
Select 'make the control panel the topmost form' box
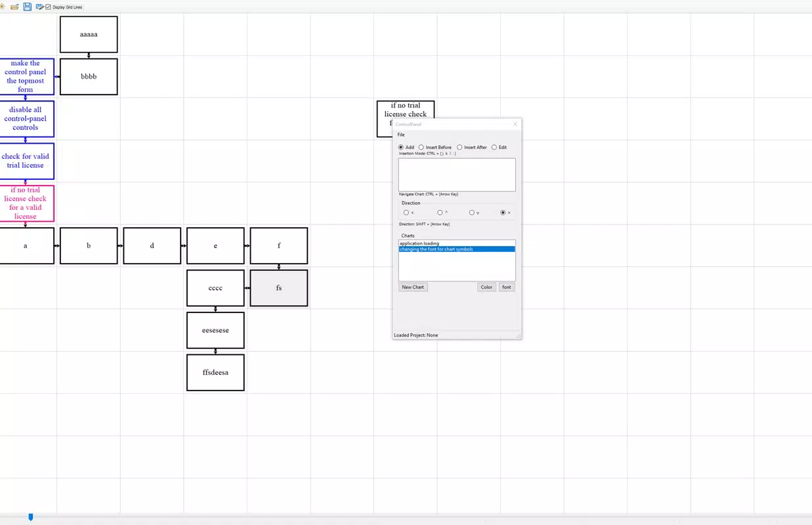click(x=26, y=76)
